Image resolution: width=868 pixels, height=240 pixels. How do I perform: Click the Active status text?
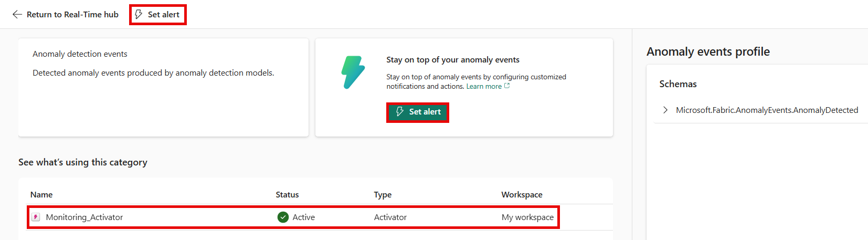point(304,217)
